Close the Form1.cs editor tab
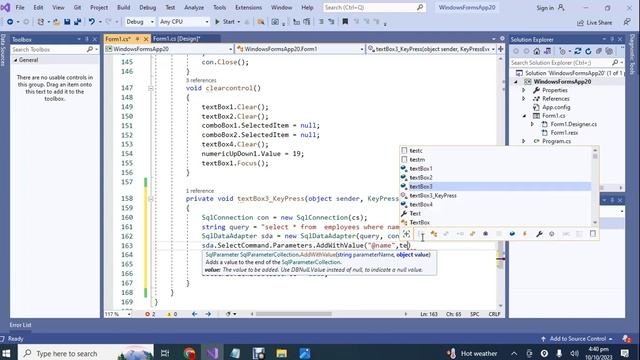 [146, 39]
